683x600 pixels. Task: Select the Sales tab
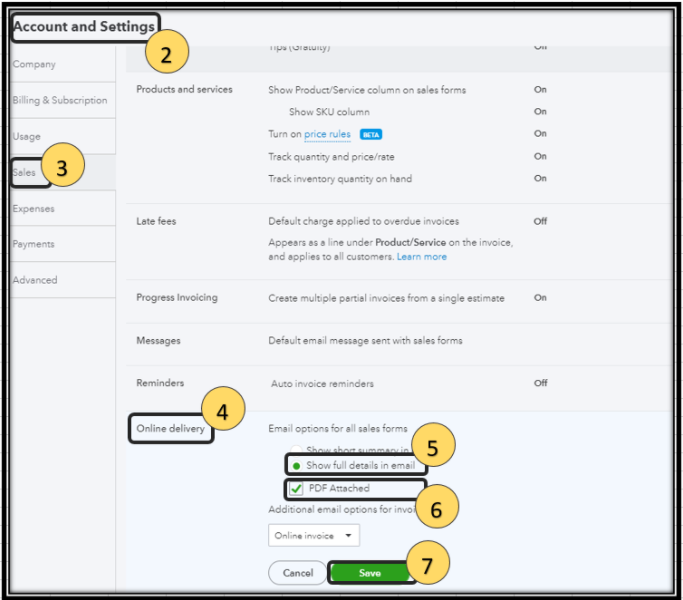point(24,173)
